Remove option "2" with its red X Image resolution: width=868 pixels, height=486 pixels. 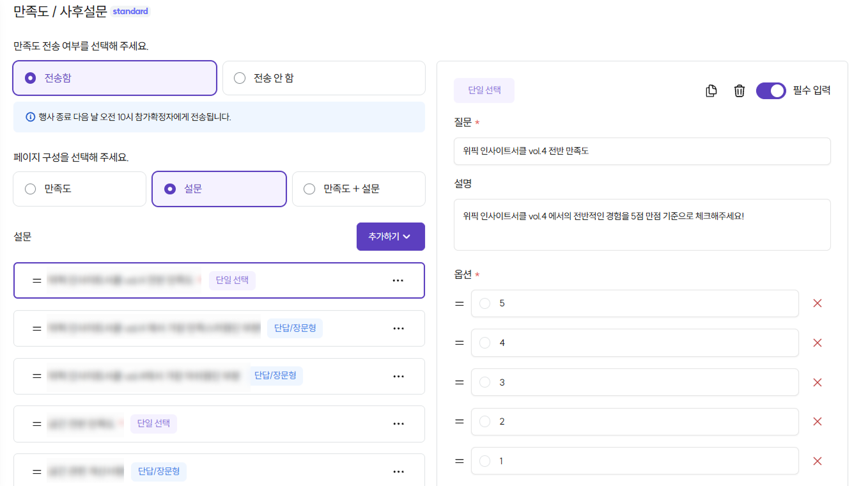(818, 421)
